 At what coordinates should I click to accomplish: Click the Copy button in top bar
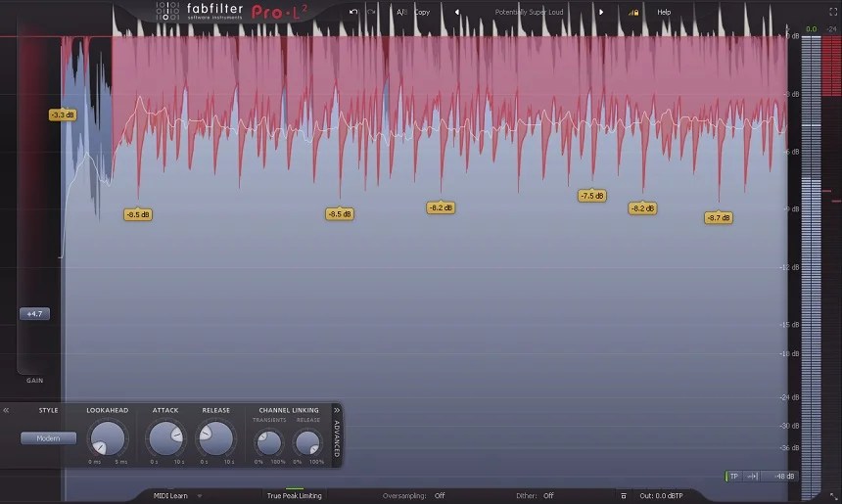coord(422,12)
